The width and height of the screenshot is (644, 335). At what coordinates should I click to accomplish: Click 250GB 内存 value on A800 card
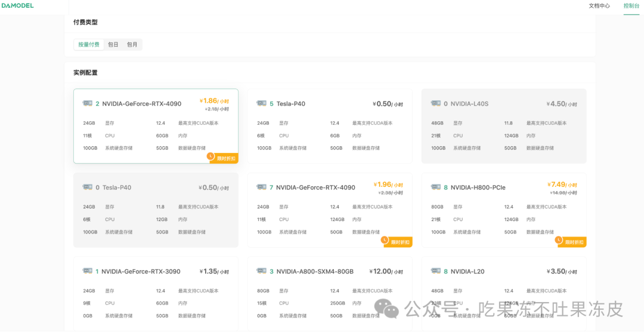point(338,303)
